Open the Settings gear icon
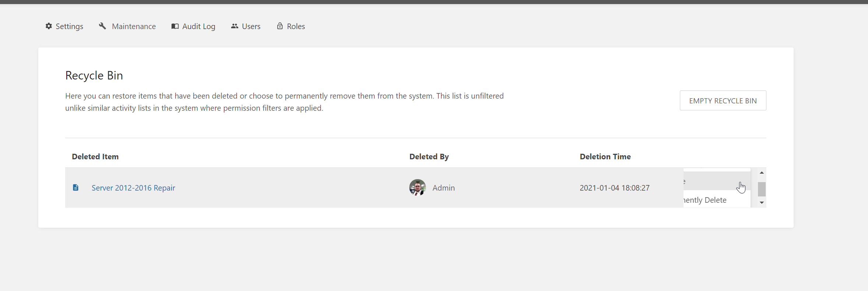The width and height of the screenshot is (868, 291). pos(49,26)
